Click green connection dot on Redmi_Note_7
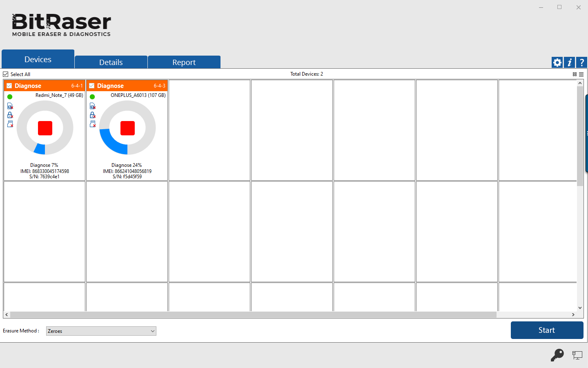 [x=10, y=97]
